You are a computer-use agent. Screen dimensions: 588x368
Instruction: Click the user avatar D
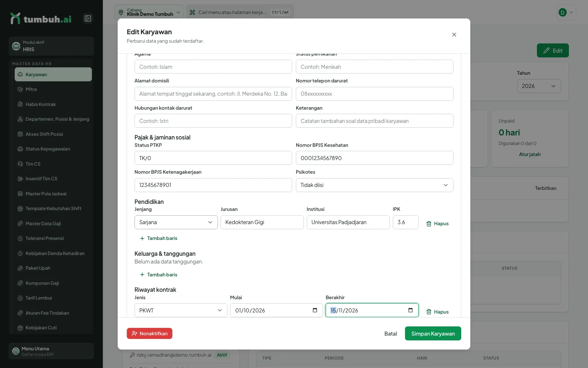562,13
